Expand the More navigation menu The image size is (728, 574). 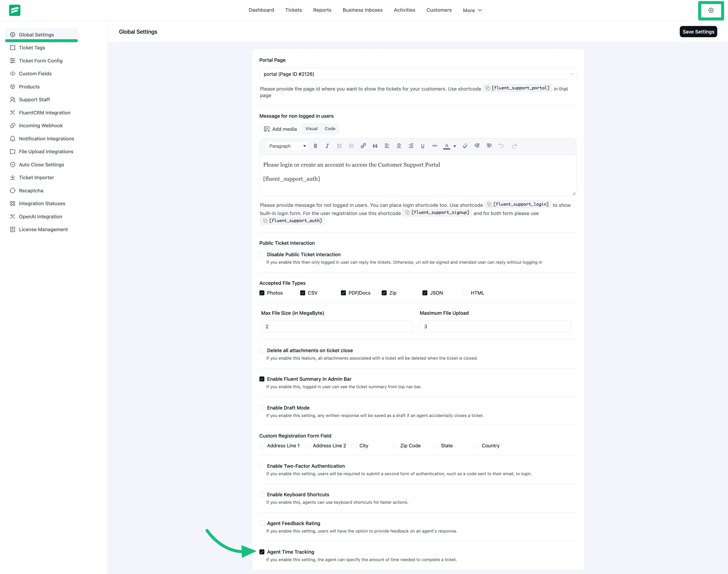[472, 11]
